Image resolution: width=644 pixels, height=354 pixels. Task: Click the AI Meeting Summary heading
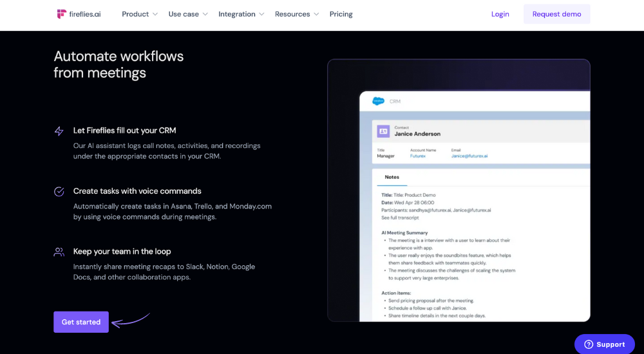[404, 233]
